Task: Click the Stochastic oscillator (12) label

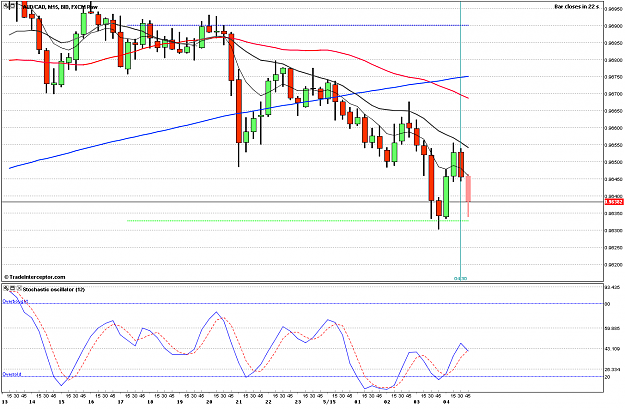Action: (x=54, y=289)
